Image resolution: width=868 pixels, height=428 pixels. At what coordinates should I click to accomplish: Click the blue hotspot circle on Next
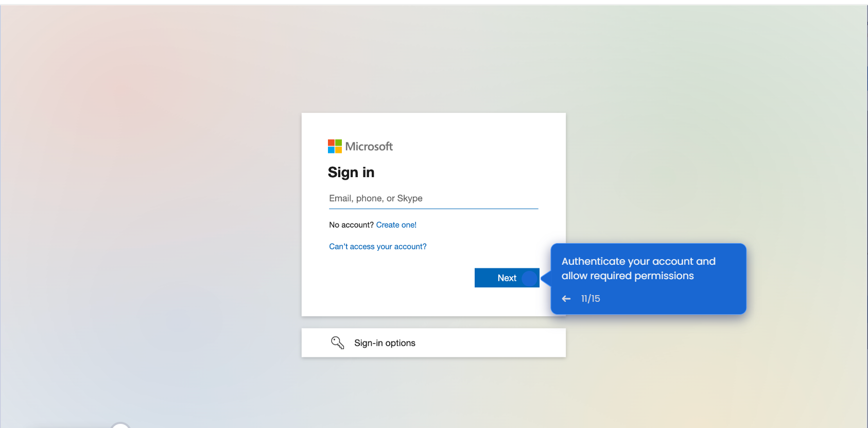(529, 278)
